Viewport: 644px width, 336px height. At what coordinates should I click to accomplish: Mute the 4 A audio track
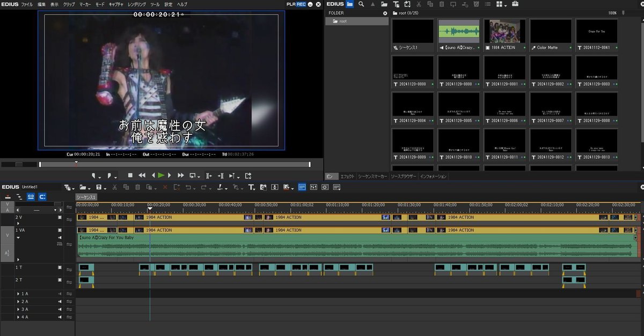59,317
